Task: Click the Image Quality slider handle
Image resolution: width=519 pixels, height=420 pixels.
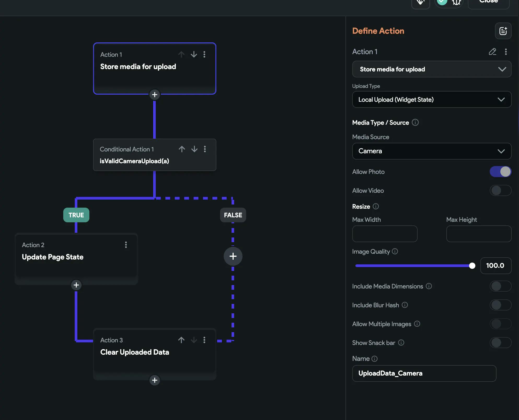Action: click(x=472, y=266)
